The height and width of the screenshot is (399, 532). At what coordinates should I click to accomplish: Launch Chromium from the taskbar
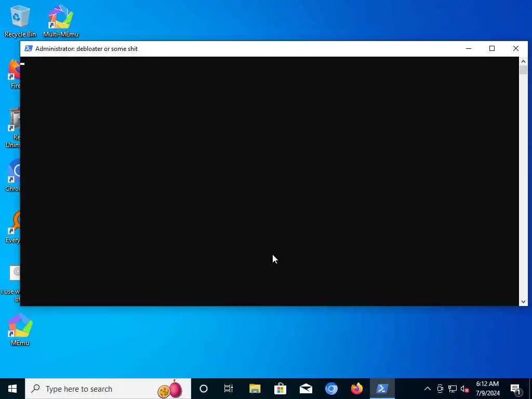click(331, 389)
